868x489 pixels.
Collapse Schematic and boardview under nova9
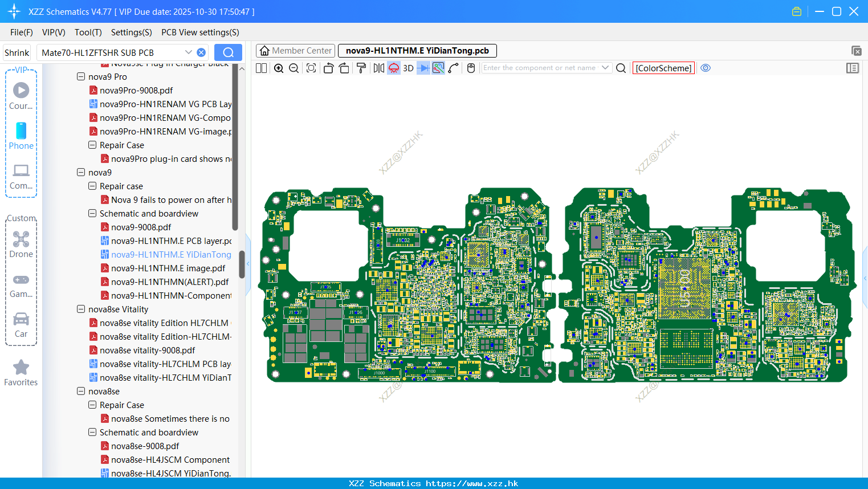tap(92, 213)
